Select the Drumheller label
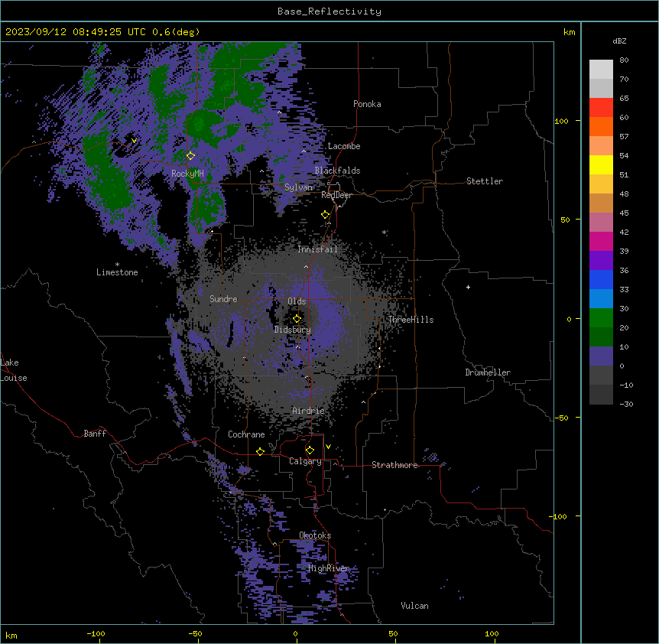 488,372
